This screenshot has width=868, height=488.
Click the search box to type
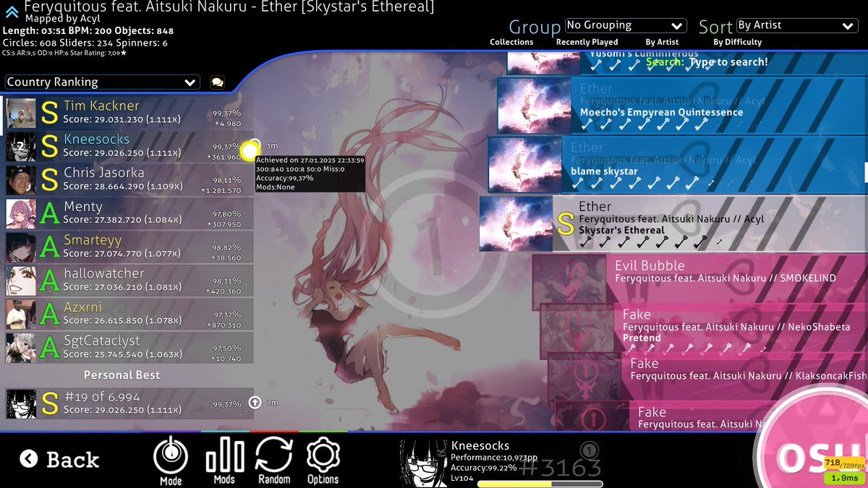point(707,62)
